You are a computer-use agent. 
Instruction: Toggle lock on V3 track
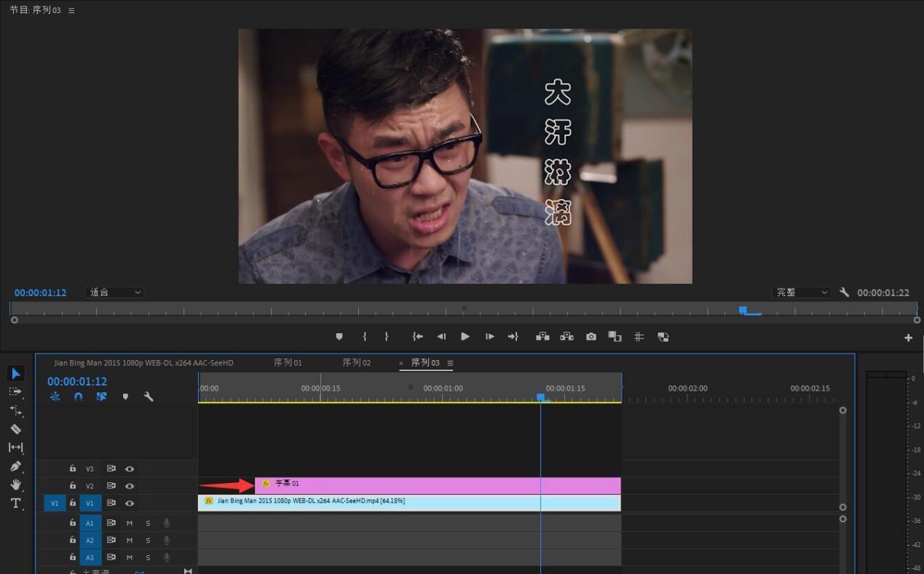tap(73, 469)
